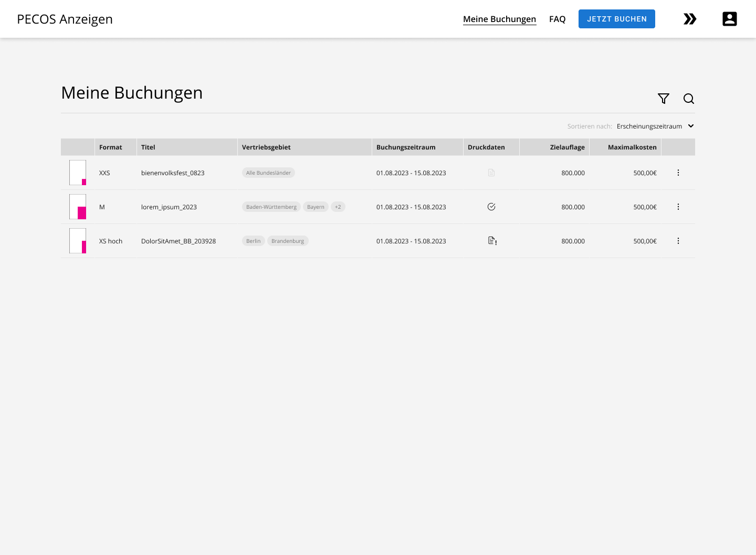Select booking period of DolorSitAmet_BB_203928 row
This screenshot has height=555, width=756.
[411, 241]
